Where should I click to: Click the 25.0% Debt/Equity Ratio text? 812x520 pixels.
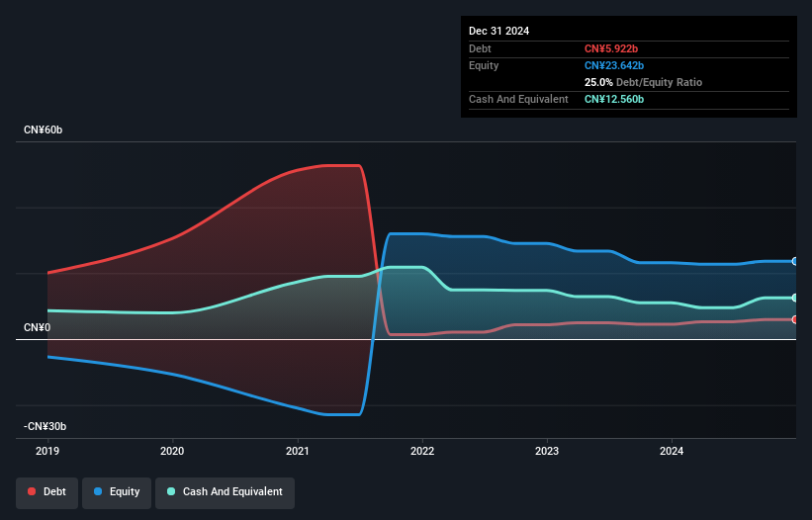[643, 82]
